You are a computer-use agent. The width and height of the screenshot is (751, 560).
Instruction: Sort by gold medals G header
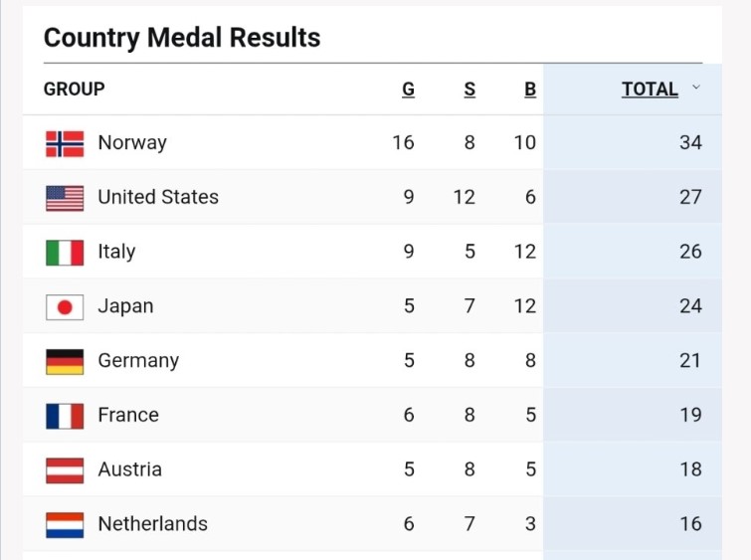pyautogui.click(x=408, y=90)
